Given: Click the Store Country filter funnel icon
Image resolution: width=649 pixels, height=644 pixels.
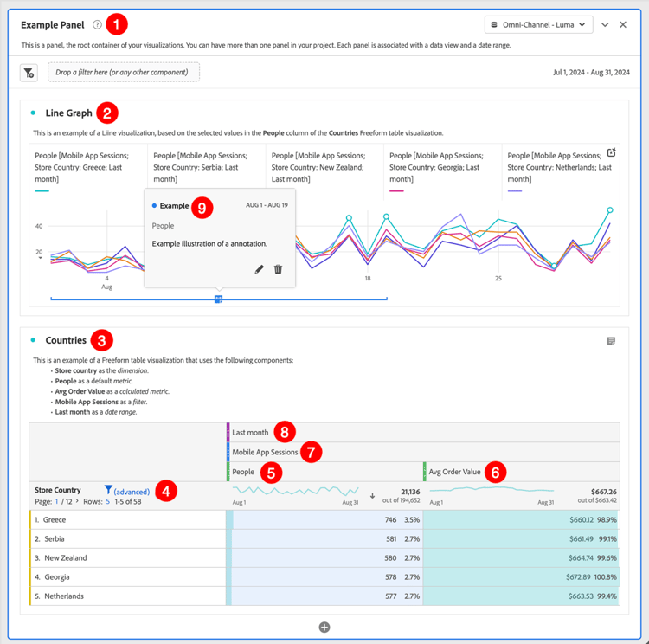Looking at the screenshot, I should 108,490.
